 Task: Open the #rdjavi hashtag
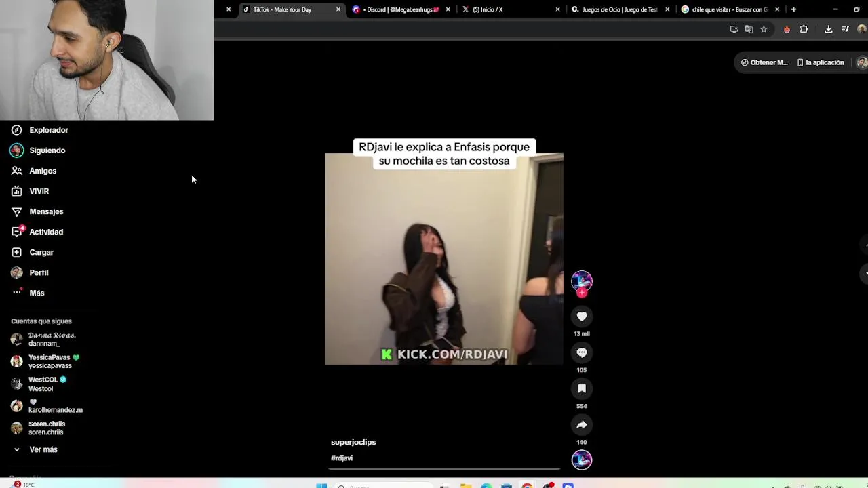(x=342, y=458)
